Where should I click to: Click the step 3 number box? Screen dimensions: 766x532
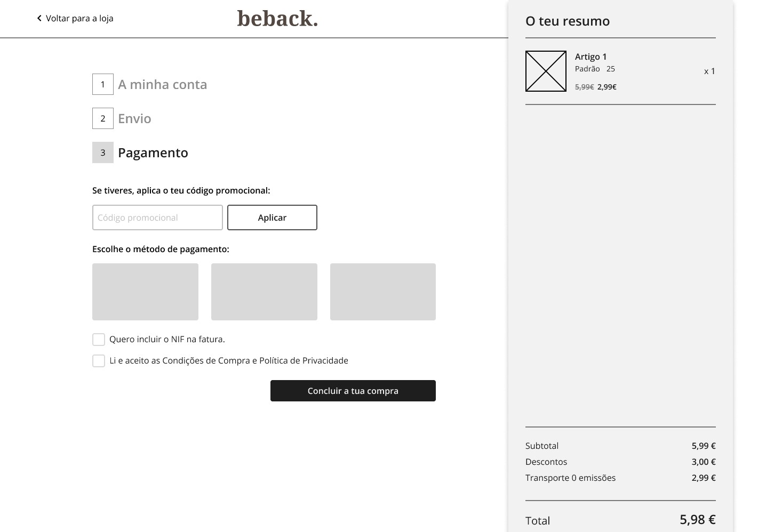pos(103,152)
